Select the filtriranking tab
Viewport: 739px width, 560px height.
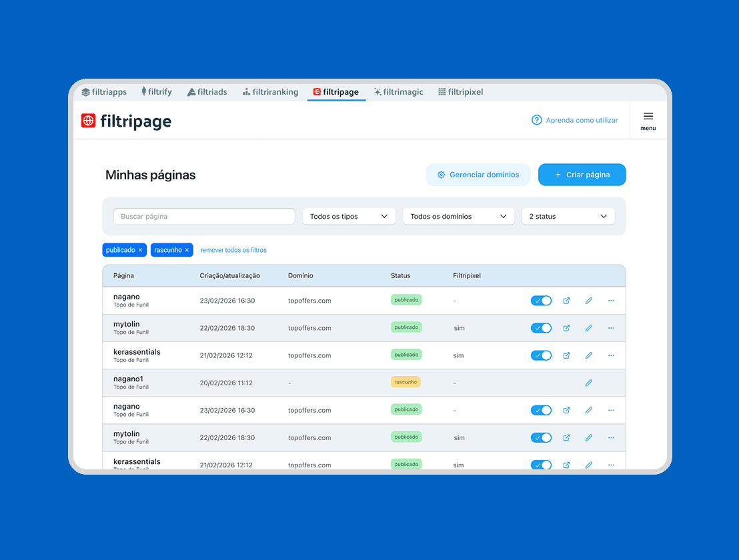(271, 92)
